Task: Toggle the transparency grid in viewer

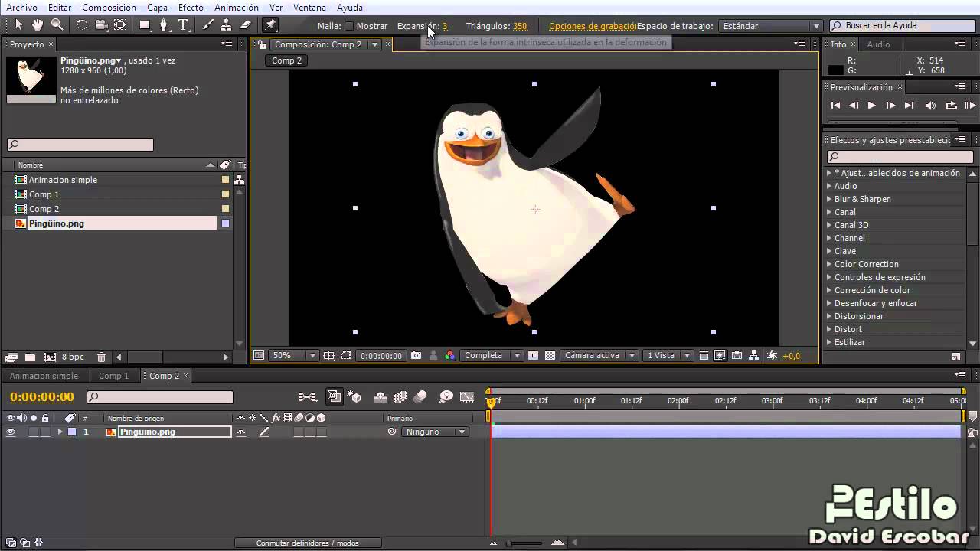Action: tap(550, 356)
